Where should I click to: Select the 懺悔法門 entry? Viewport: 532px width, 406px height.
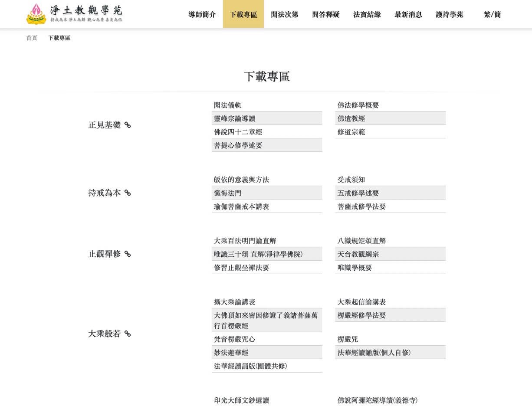227,193
